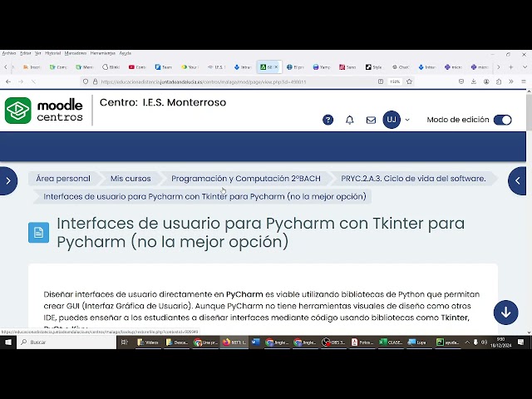Click the UJ user avatar
The height and width of the screenshot is (399, 532).
pos(392,120)
